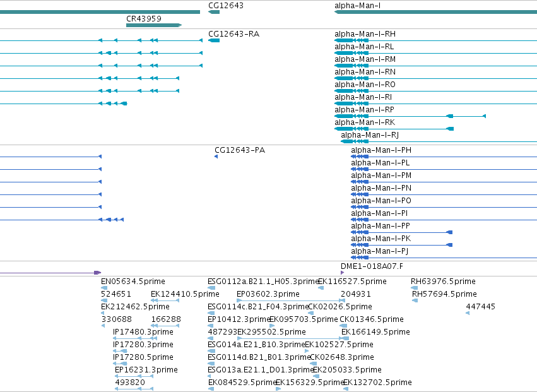
Task: Select EST ESG014a.E21_B10.3prime
Action: (256, 345)
